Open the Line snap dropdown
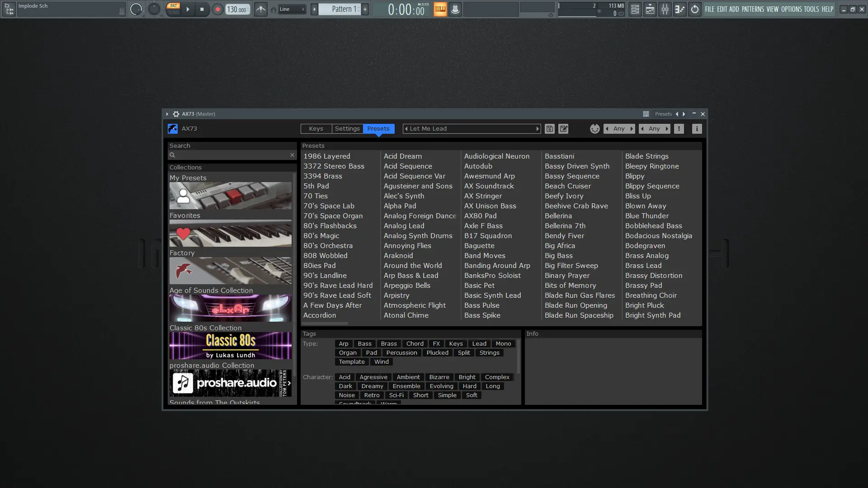868x488 pixels. pyautogui.click(x=292, y=9)
